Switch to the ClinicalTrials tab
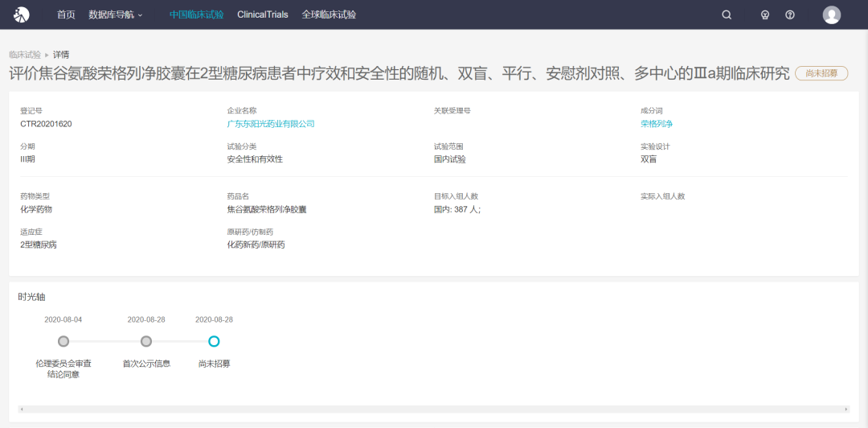This screenshot has width=868, height=428. pyautogui.click(x=263, y=15)
